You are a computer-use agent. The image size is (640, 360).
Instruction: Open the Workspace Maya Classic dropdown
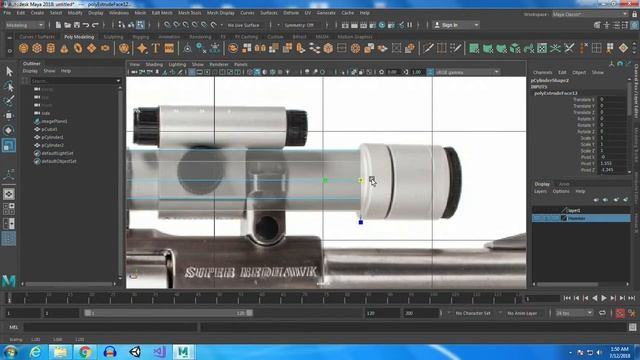coord(590,14)
